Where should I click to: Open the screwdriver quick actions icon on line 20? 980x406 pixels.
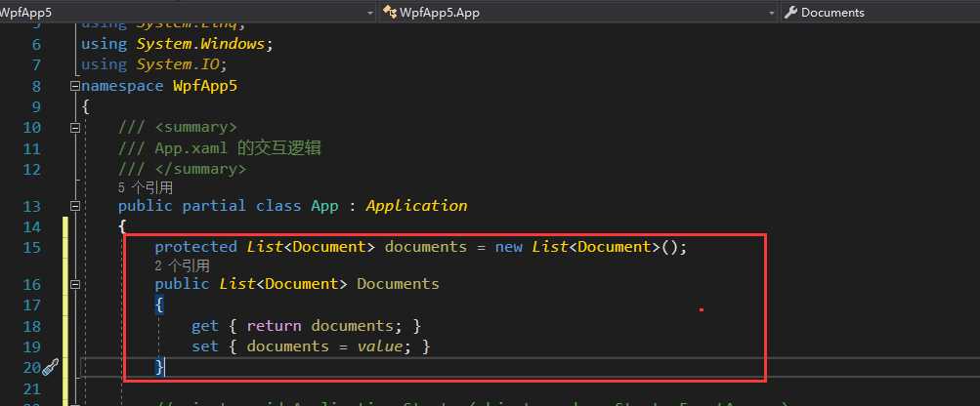50,367
